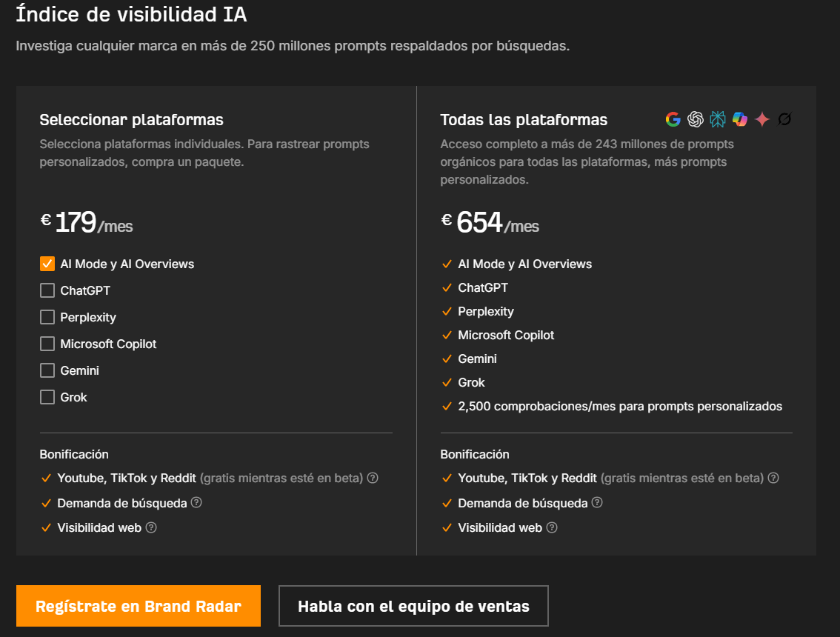Open help icon next to left Youtube, TikTok y Reddit
The image size is (840, 637).
coord(373,478)
